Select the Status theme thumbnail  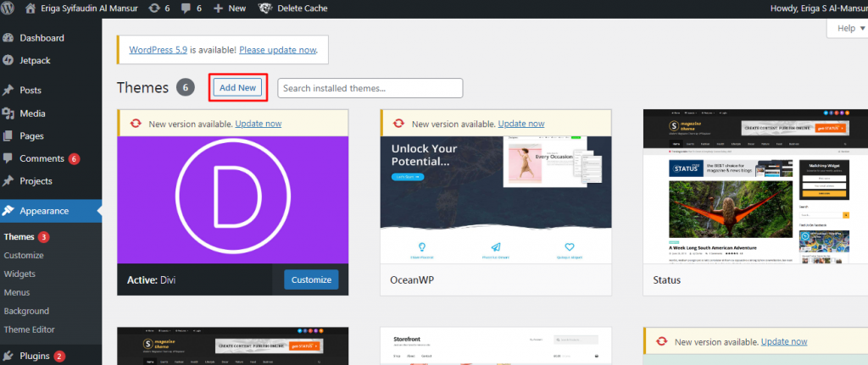[755, 186]
